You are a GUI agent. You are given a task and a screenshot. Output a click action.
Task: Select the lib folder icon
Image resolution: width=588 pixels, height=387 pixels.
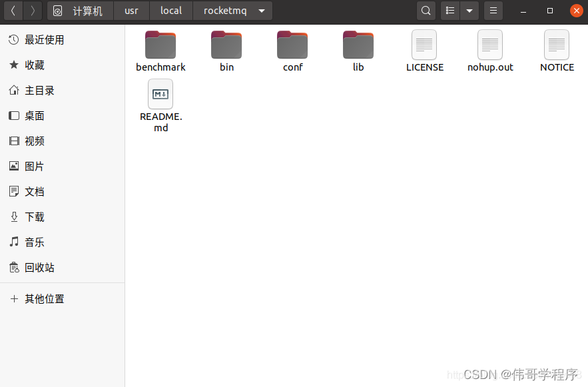point(358,45)
